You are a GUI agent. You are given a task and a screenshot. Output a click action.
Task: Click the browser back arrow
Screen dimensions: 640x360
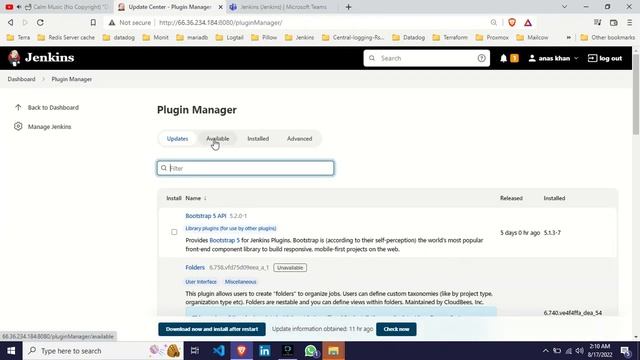(x=11, y=22)
